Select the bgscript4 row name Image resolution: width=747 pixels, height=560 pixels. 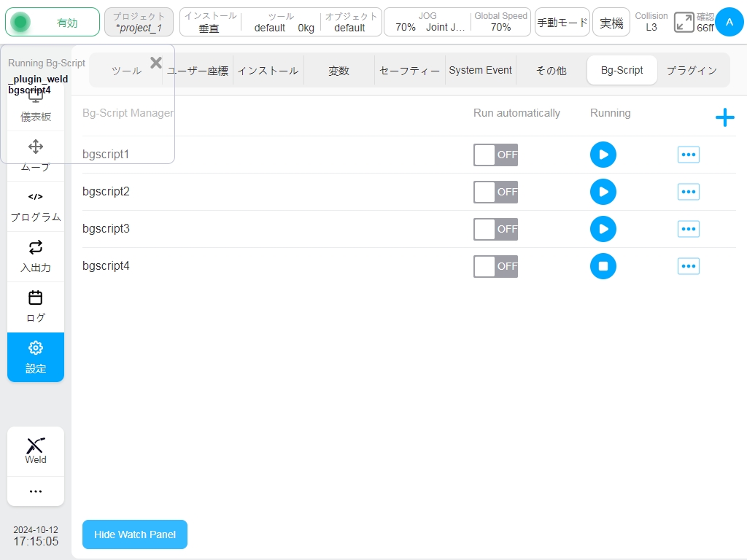(x=106, y=265)
